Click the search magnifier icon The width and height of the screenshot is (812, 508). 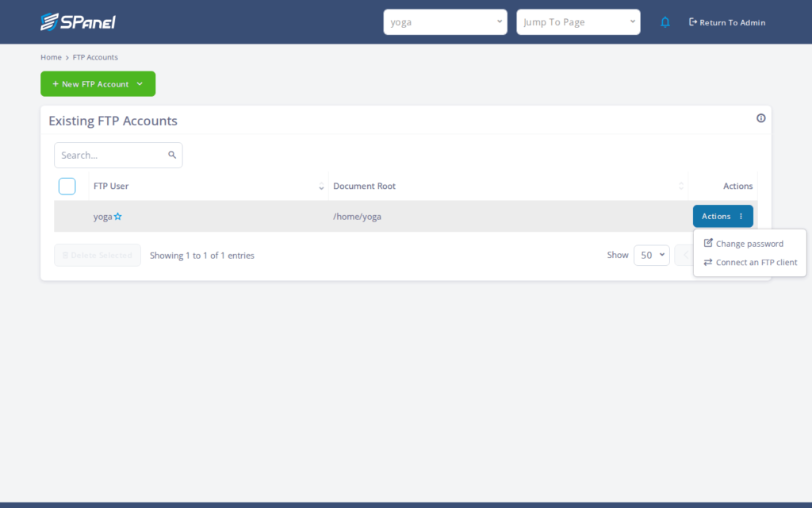pyautogui.click(x=172, y=155)
